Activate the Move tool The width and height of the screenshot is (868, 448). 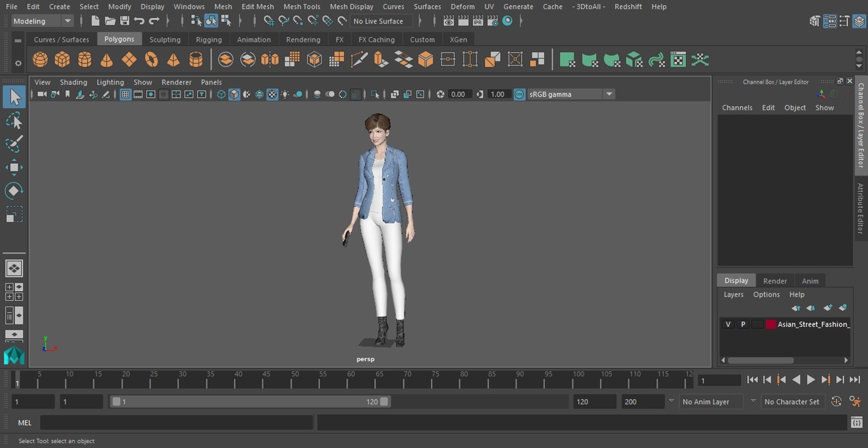14,167
